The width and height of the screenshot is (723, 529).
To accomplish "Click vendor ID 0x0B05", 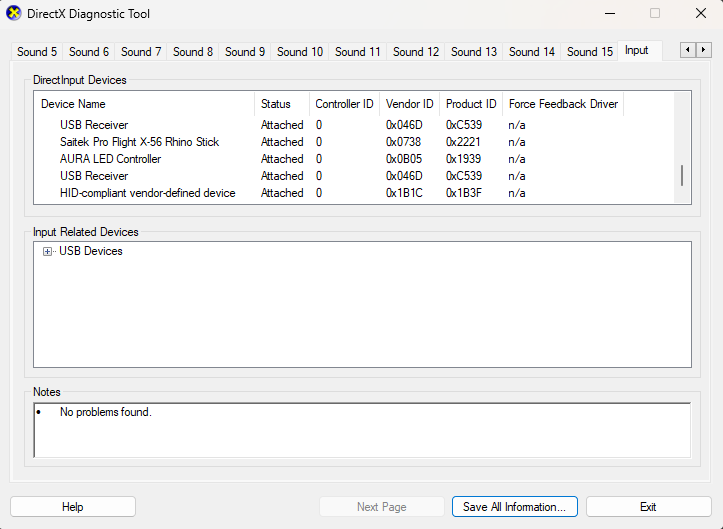I will [403, 159].
